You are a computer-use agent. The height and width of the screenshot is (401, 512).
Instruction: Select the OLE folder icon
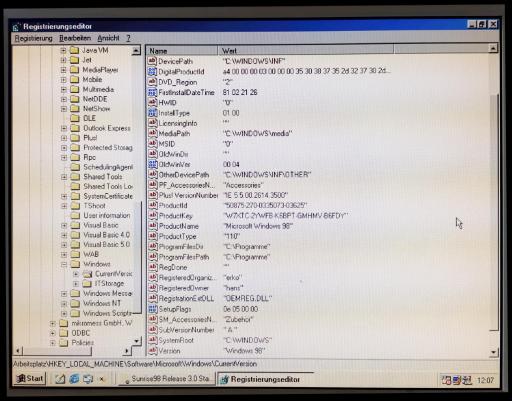coord(75,118)
